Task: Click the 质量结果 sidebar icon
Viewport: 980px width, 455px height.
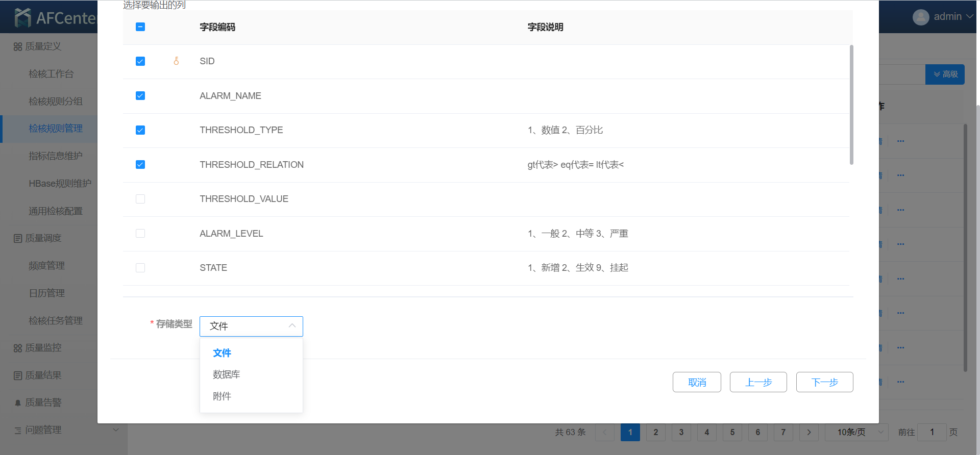Action: click(x=18, y=376)
